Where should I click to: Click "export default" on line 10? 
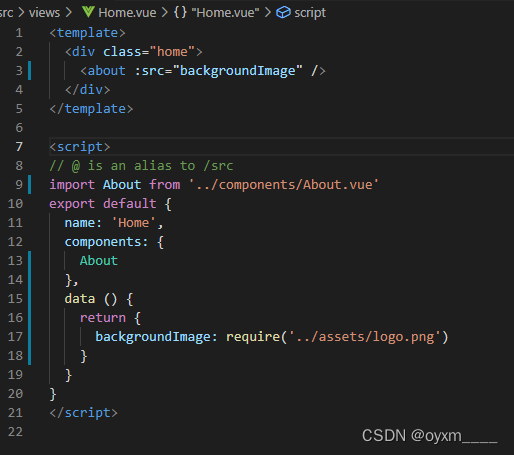(x=103, y=204)
